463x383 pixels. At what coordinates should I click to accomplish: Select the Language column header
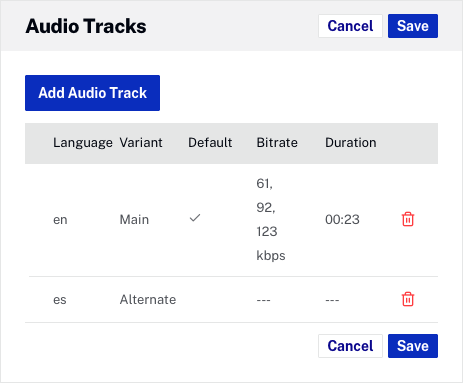[83, 143]
